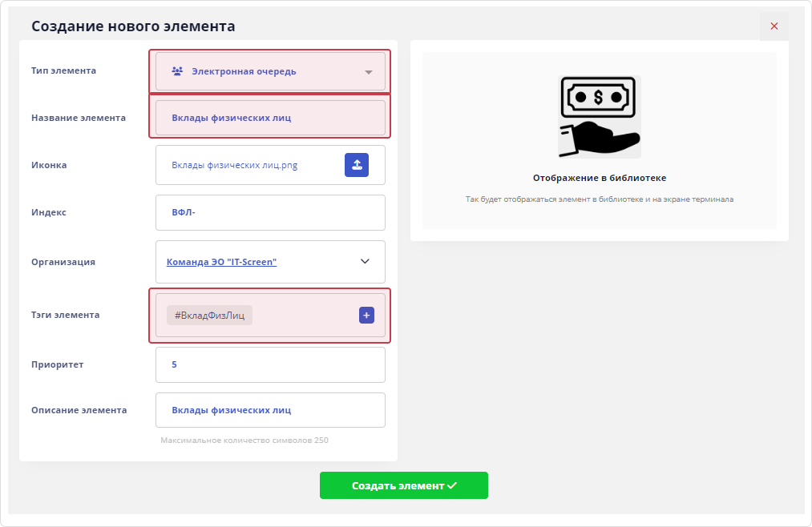This screenshot has width=812, height=527.
Task: Open the Команда ЭО "IT-Screen" link
Action: tap(221, 262)
